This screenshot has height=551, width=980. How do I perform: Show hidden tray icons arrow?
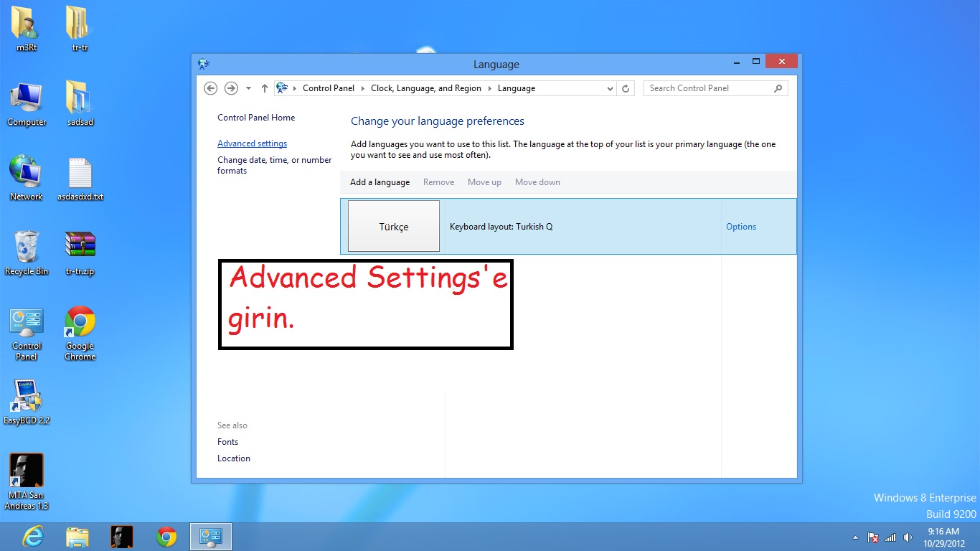pos(855,537)
